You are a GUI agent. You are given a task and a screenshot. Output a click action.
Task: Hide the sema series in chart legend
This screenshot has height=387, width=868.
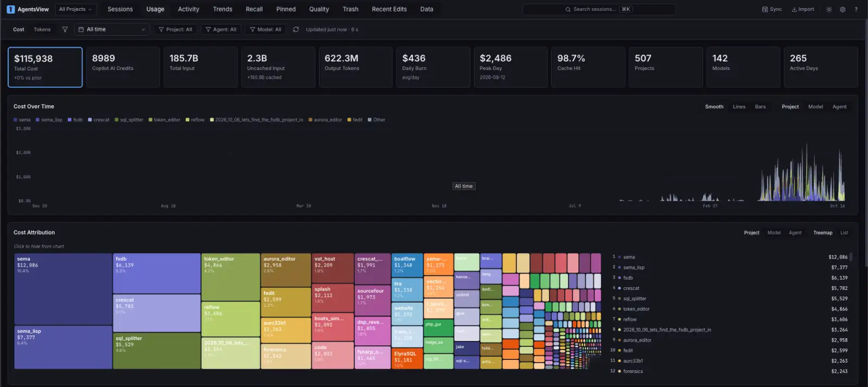pos(22,120)
